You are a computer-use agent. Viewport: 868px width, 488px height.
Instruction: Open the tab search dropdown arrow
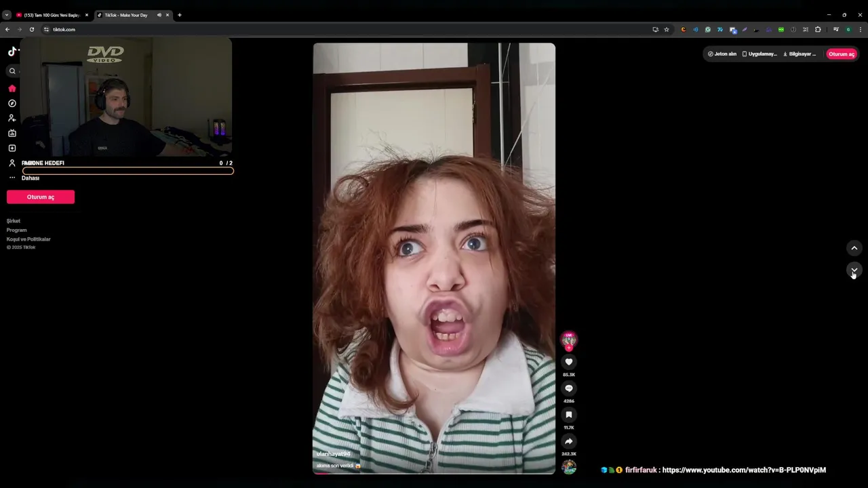click(7, 15)
